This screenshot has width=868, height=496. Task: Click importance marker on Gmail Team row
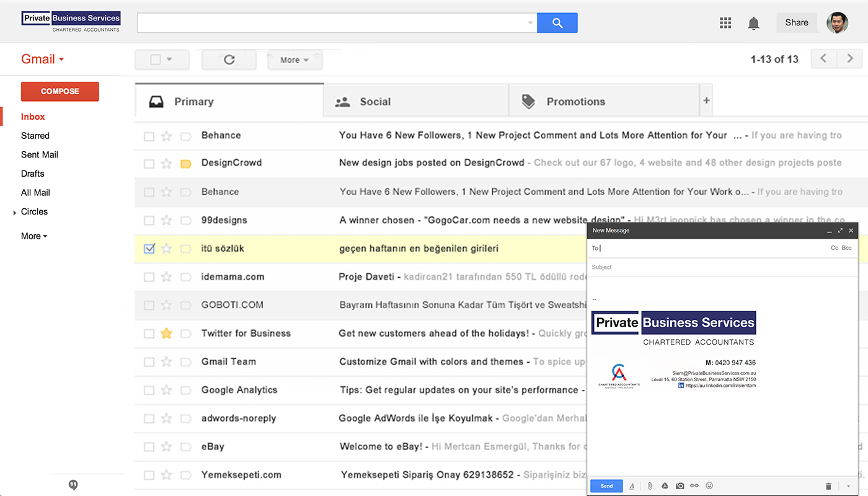coord(185,362)
